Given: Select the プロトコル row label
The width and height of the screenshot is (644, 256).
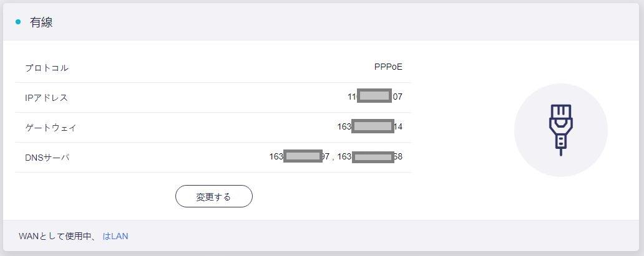Looking at the screenshot, I should pyautogui.click(x=47, y=67).
